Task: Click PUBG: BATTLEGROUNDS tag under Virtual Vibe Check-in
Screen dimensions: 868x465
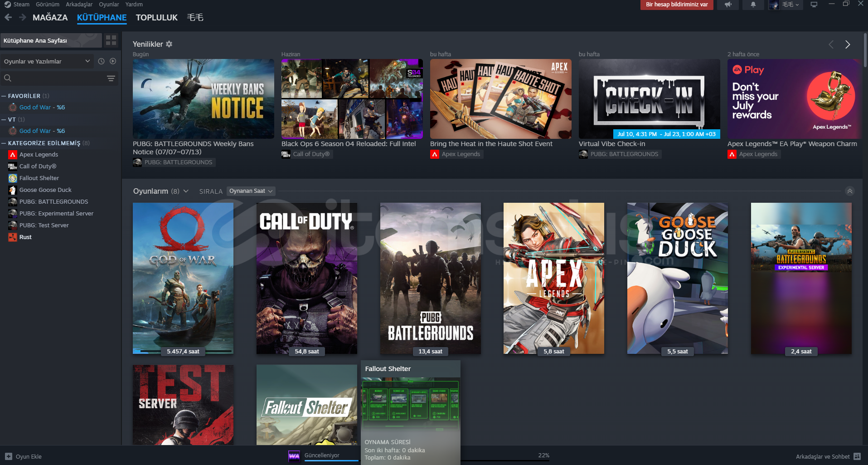Action: (620, 154)
